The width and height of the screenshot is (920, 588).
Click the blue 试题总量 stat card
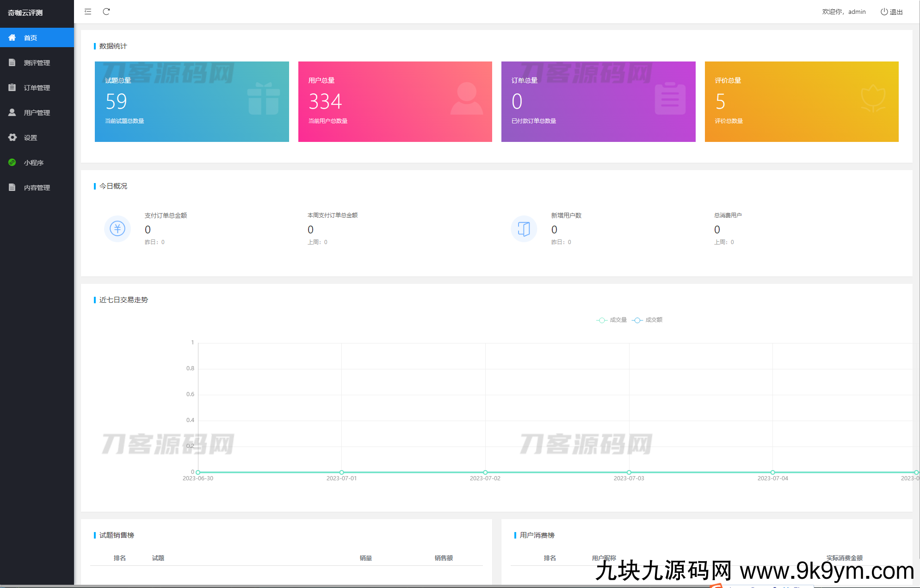click(191, 102)
